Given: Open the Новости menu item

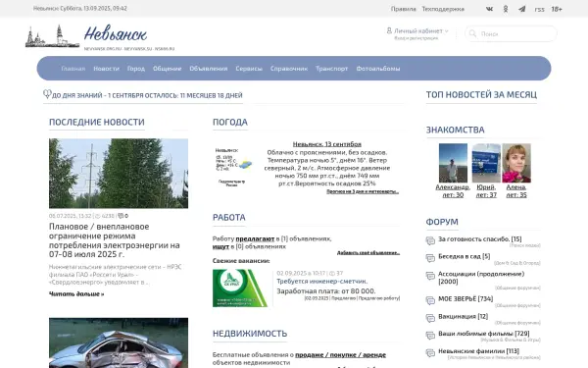Looking at the screenshot, I should 106,69.
